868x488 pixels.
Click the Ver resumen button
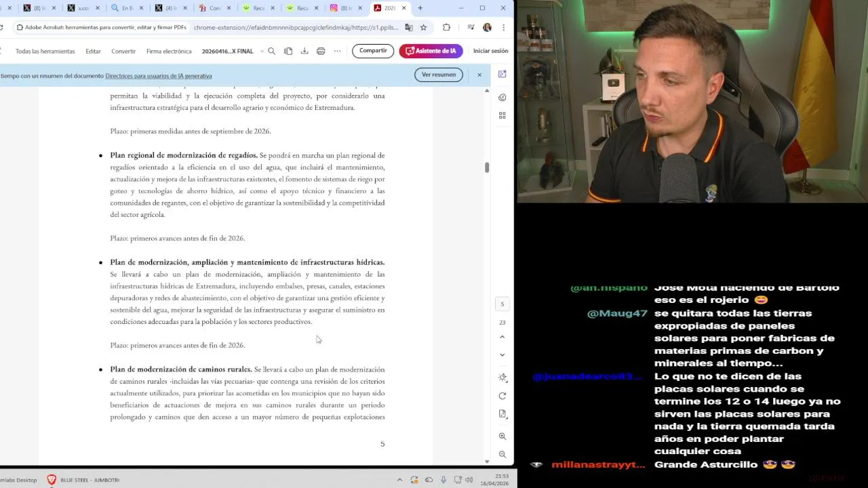pyautogui.click(x=439, y=75)
